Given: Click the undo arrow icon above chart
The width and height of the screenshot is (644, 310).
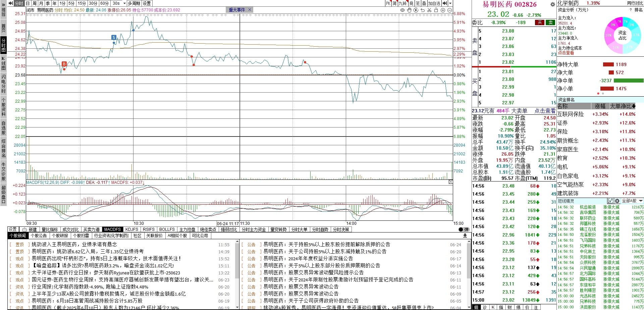Looking at the screenshot, I should click(x=423, y=10).
